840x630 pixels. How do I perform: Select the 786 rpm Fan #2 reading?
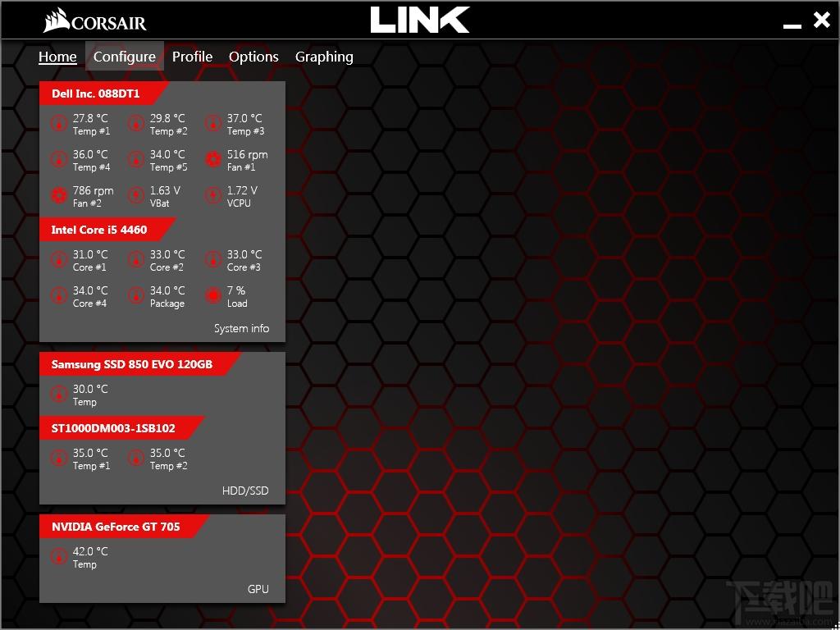coord(94,190)
